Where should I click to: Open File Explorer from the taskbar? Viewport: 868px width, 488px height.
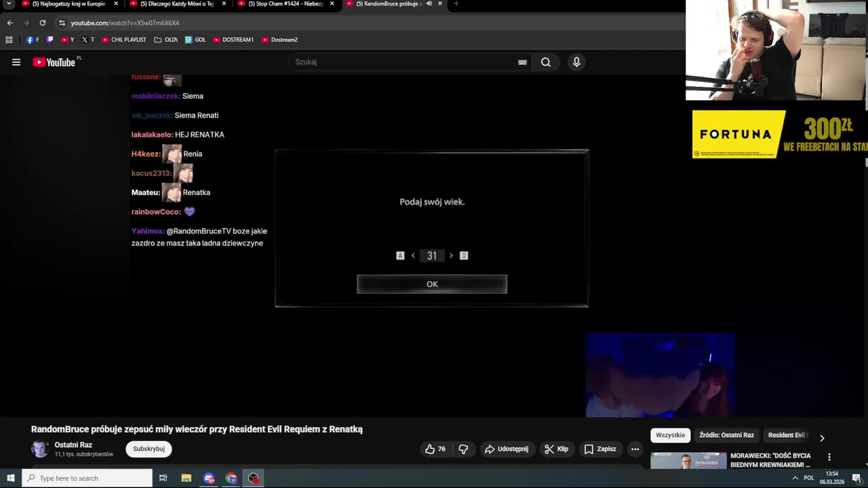186,478
